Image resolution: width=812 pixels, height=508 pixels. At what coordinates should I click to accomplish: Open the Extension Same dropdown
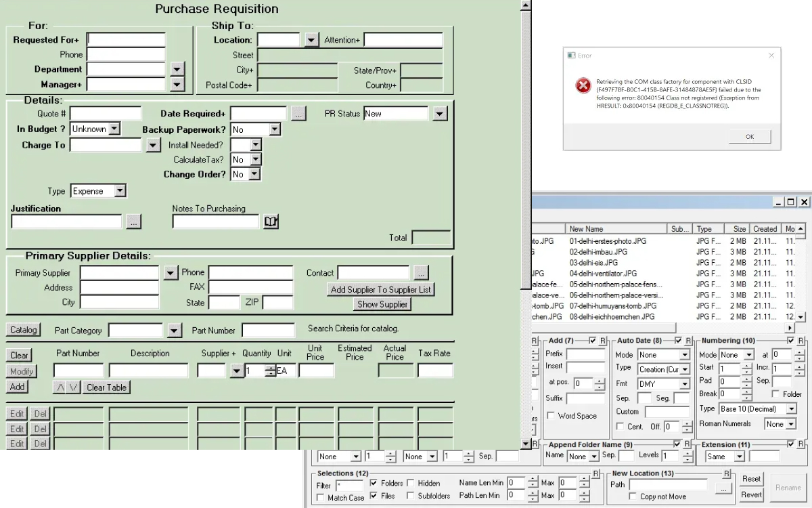pos(740,457)
